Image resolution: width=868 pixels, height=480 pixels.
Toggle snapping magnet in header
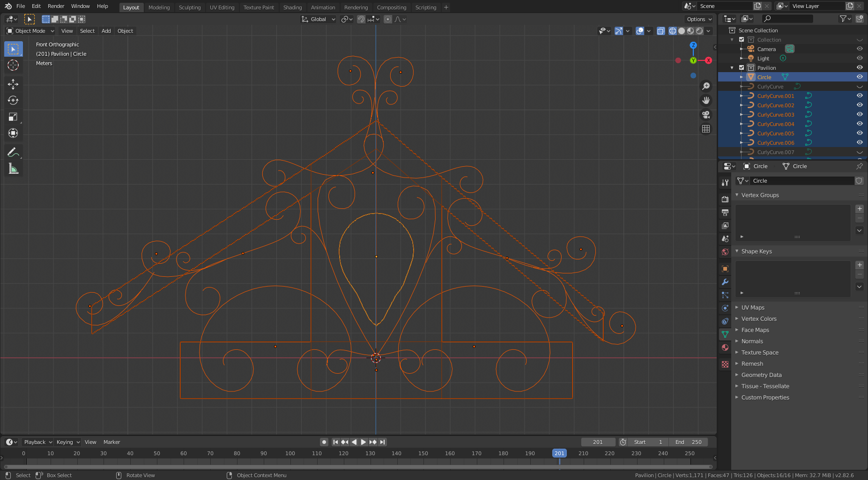(361, 19)
